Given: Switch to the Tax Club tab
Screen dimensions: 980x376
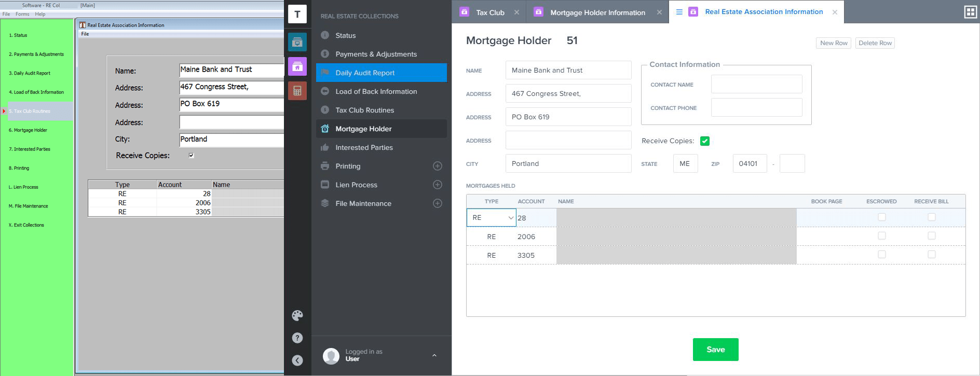Looking at the screenshot, I should coord(489,12).
